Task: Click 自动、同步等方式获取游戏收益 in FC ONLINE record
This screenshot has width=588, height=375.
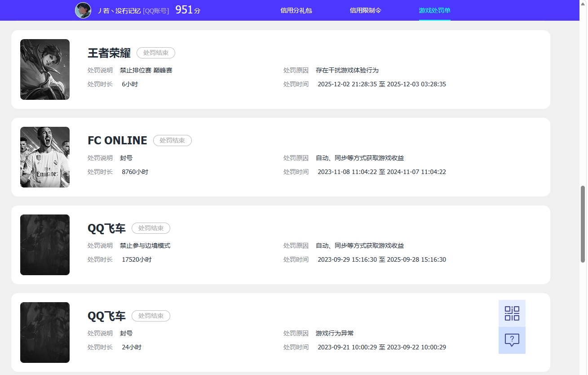Action: coord(360,158)
